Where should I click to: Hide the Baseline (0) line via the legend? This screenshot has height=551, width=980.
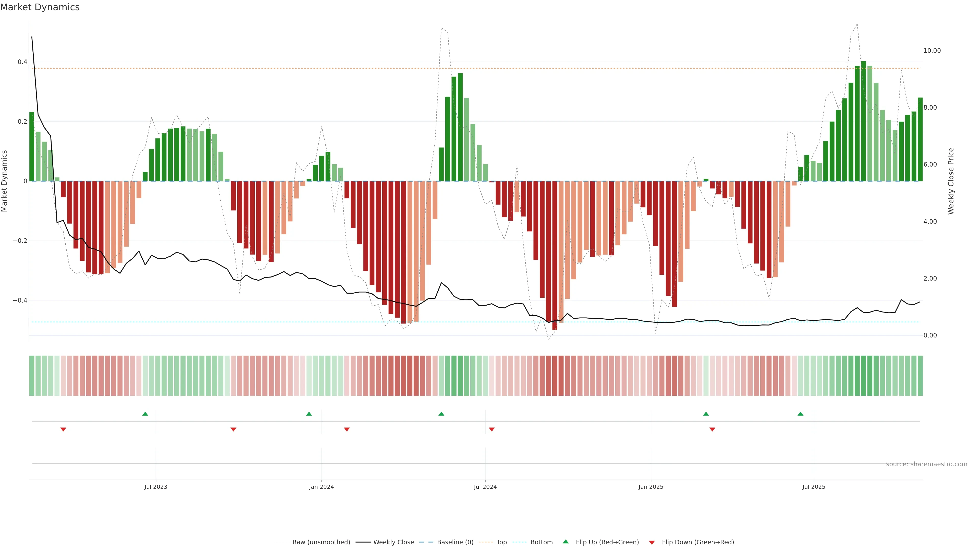(455, 542)
